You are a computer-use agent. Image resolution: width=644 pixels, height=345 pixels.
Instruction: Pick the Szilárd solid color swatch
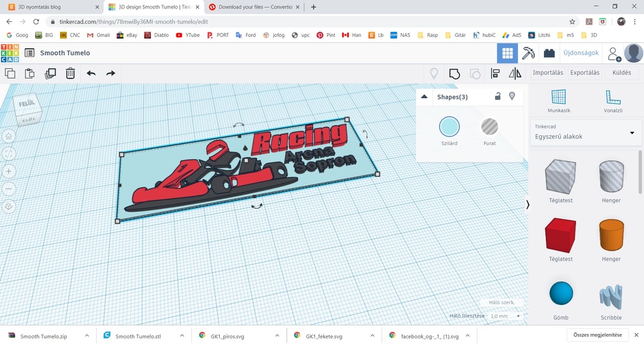[x=449, y=126]
